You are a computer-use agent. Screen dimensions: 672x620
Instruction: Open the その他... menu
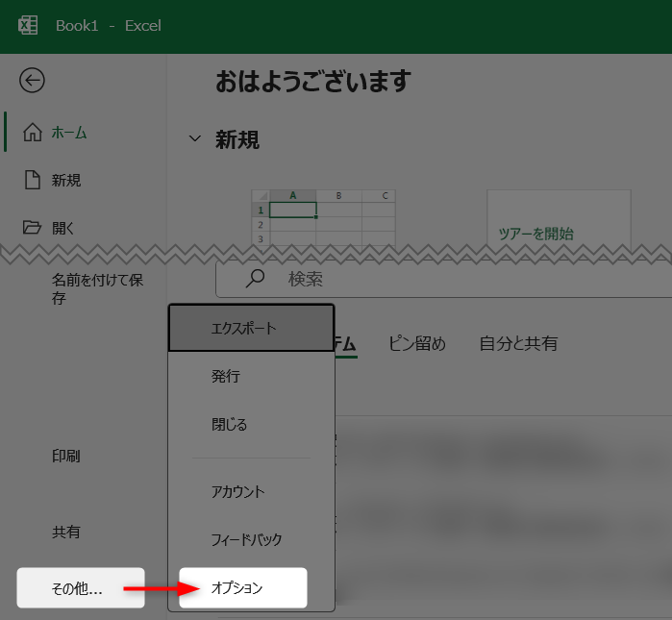(x=81, y=588)
